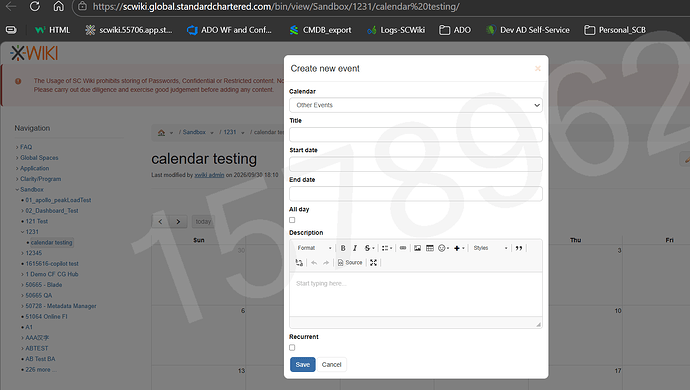The image size is (690, 390).
Task: Insert an image into the description
Action: point(417,248)
